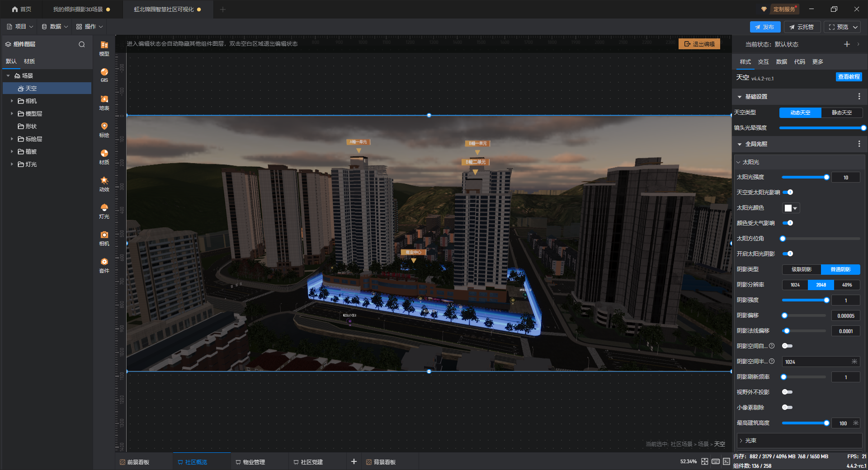Viewport: 868px width, 470px height.
Task: Expand the 灯光 layer folder
Action: pyautogui.click(x=12, y=164)
